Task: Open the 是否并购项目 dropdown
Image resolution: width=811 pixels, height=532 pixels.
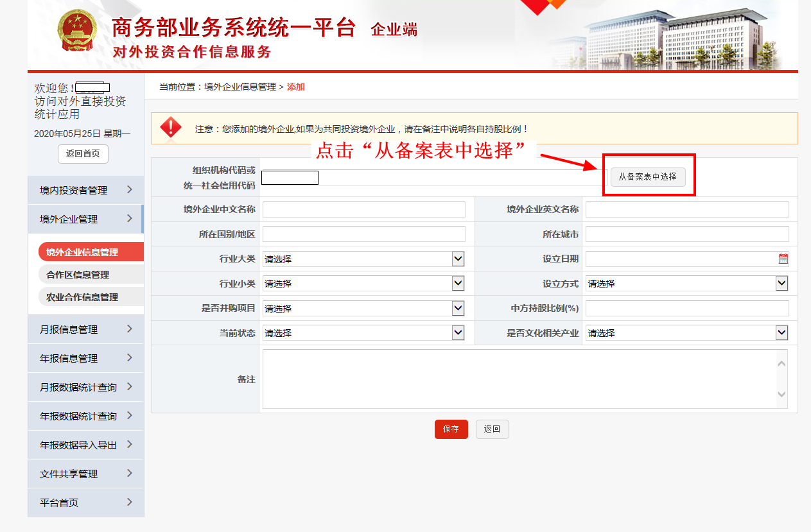Action: click(x=363, y=308)
